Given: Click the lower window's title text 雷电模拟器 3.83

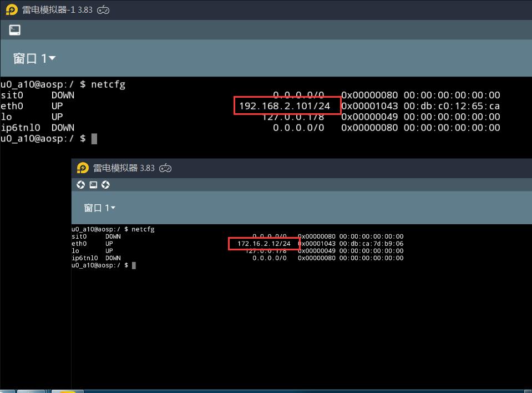Looking at the screenshot, I should click(x=124, y=168).
